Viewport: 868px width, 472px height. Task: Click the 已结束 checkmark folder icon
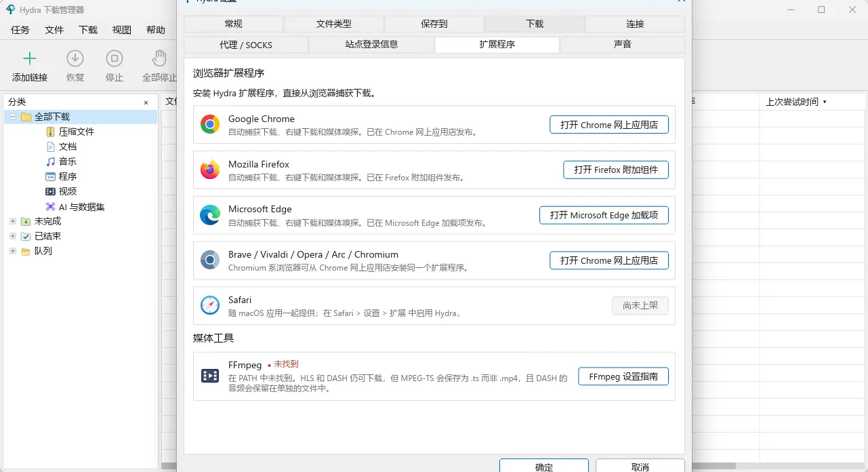pos(26,236)
